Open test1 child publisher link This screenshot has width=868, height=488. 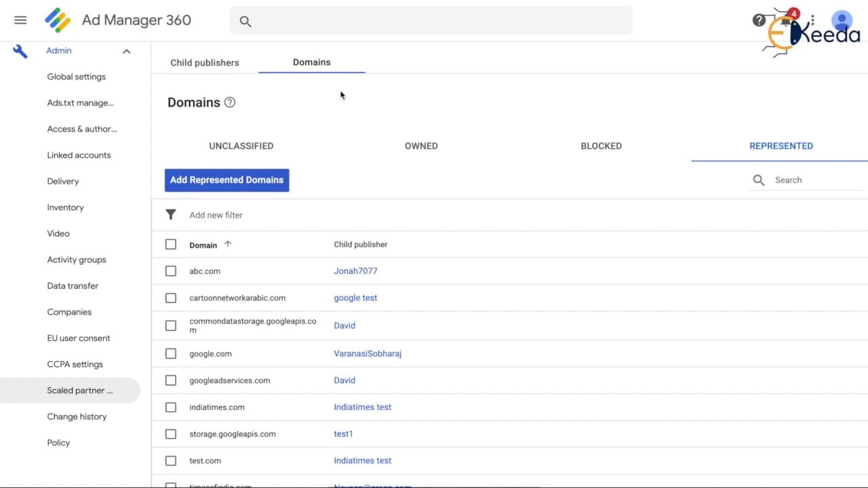pyautogui.click(x=343, y=434)
